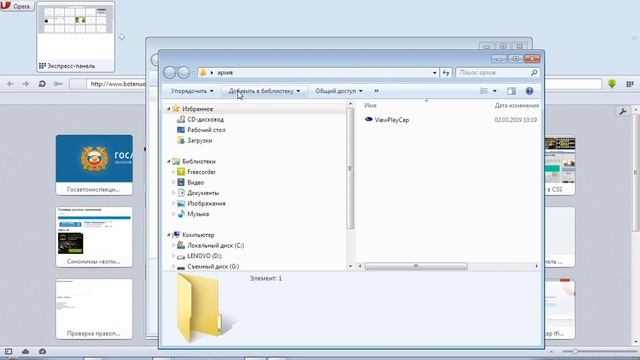This screenshot has width=640, height=360.
Task: Select CD-дисковод in navigation pane
Action: pyautogui.click(x=205, y=120)
